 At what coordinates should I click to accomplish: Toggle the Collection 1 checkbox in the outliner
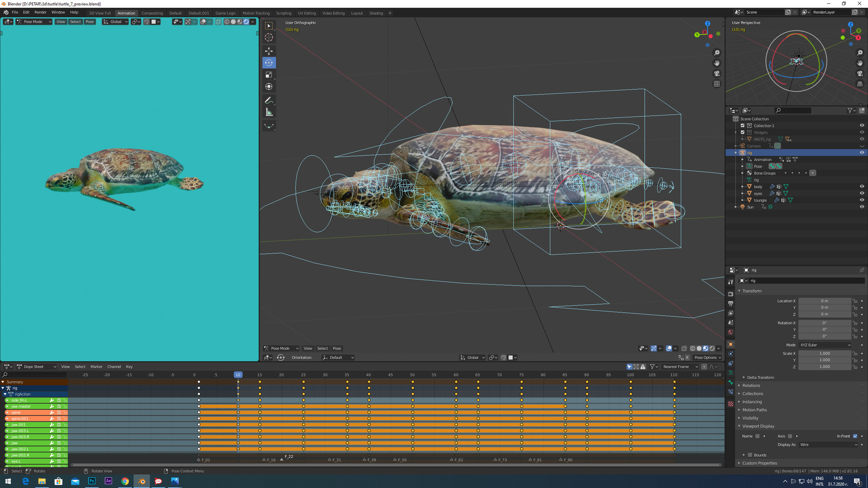click(x=743, y=125)
